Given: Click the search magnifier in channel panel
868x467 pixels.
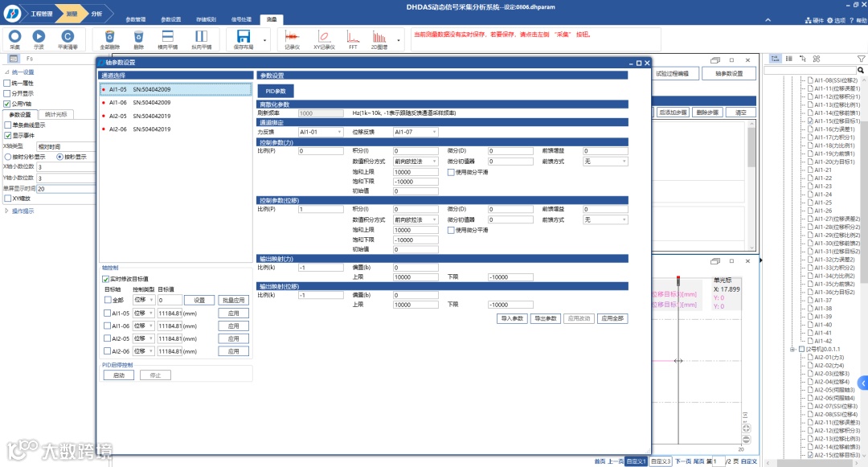Looking at the screenshot, I should (860, 70).
